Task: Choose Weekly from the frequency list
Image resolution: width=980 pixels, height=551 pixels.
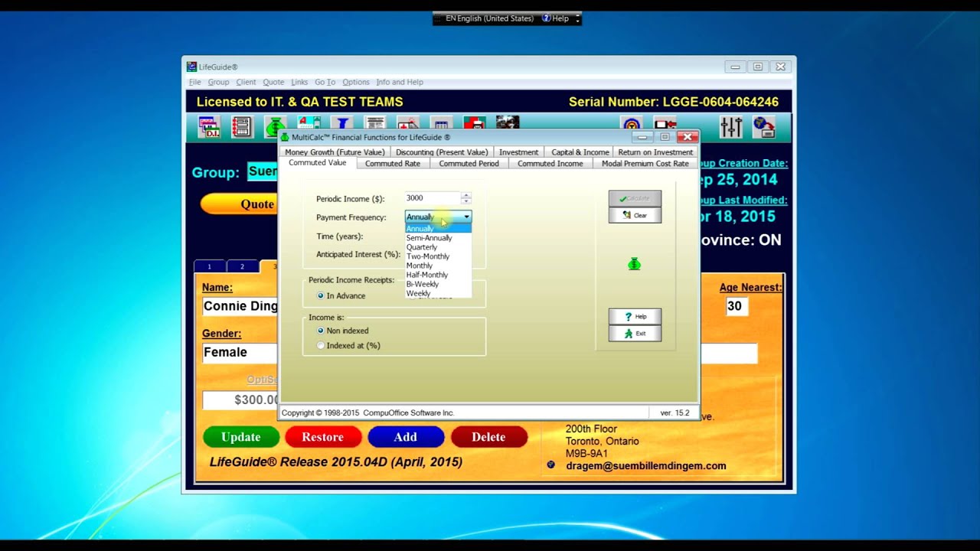Action: pos(438,293)
